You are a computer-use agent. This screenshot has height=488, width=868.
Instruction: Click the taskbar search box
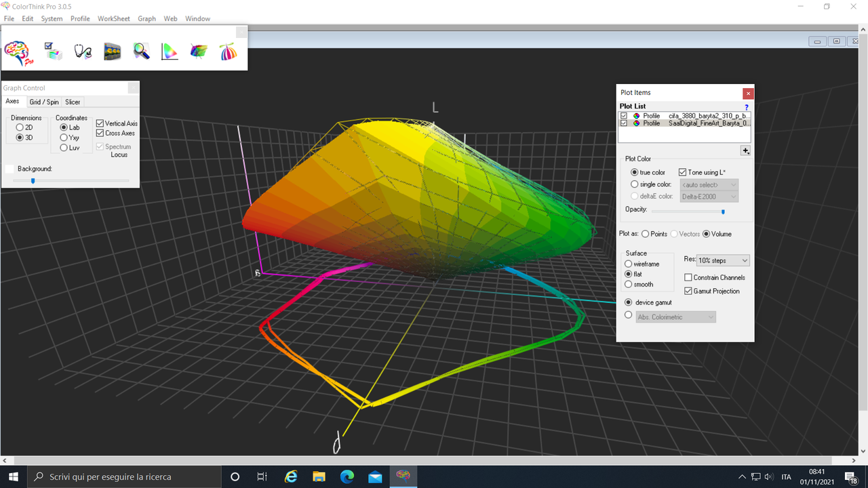[x=124, y=476]
